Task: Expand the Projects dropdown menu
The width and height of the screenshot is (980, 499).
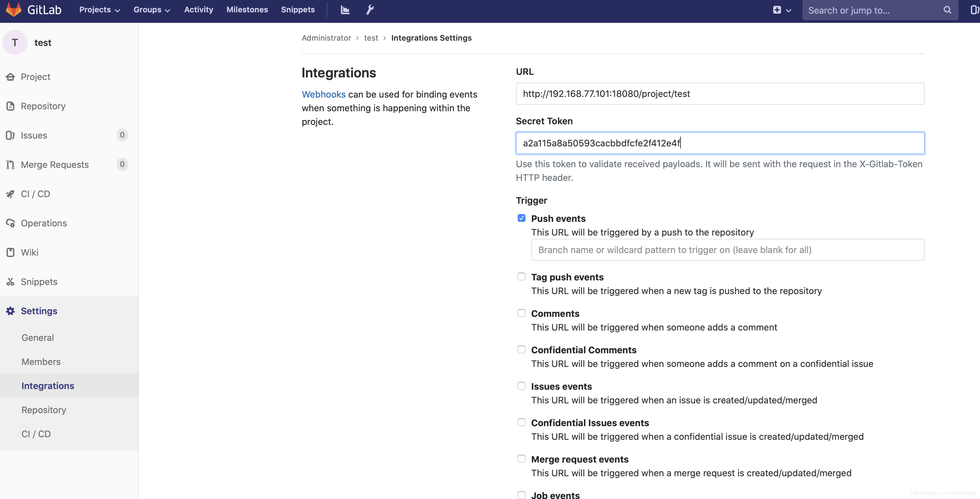Action: (x=100, y=10)
